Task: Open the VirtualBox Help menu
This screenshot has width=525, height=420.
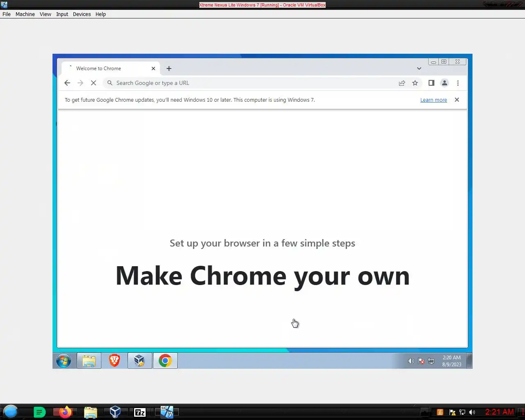Action: tap(100, 14)
